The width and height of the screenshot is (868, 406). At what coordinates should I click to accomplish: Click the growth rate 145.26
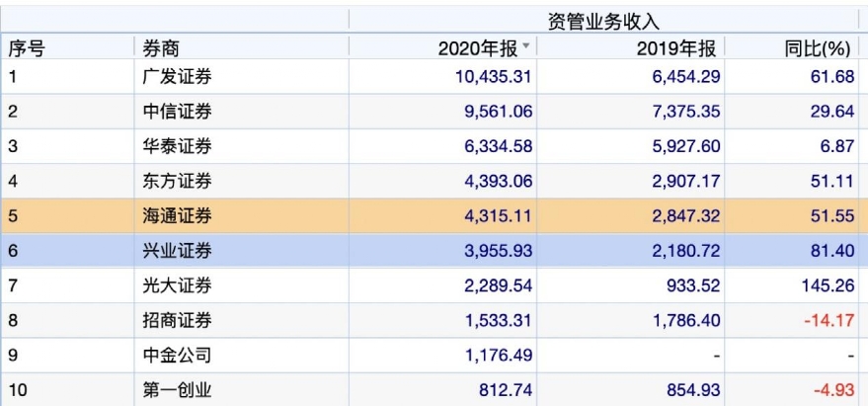coord(829,285)
